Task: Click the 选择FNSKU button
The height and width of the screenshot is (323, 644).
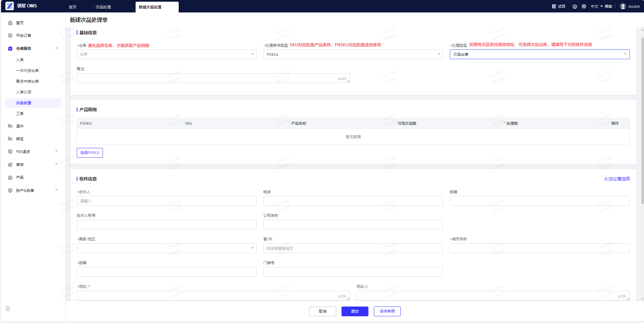Action: click(x=90, y=153)
